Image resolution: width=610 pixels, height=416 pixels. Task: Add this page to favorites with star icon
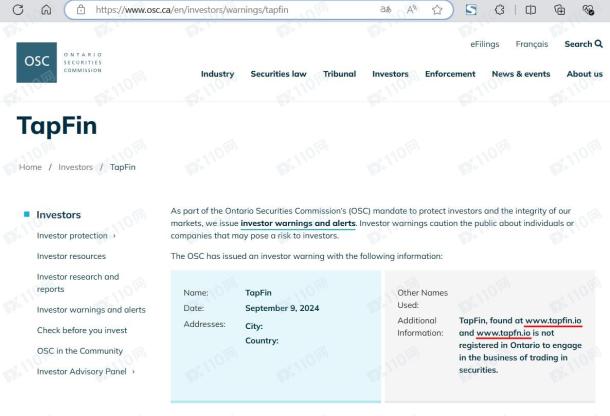pyautogui.click(x=437, y=10)
